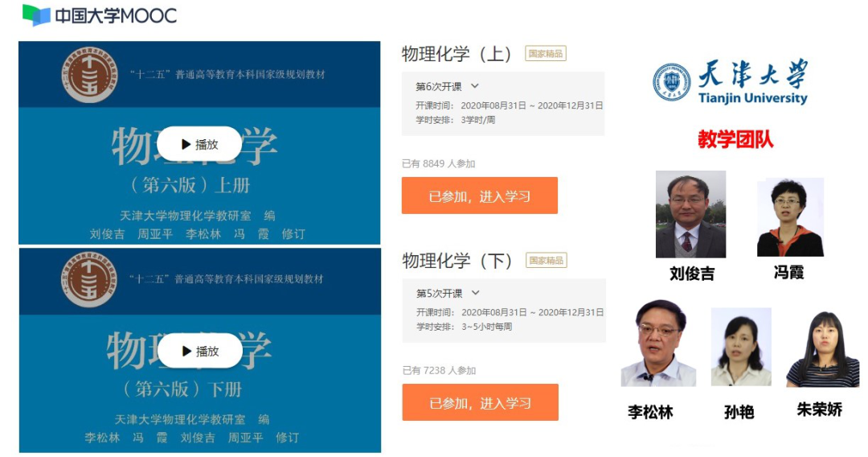Click the 教学团队 heading
This screenshot has width=868, height=457.
pyautogui.click(x=735, y=139)
